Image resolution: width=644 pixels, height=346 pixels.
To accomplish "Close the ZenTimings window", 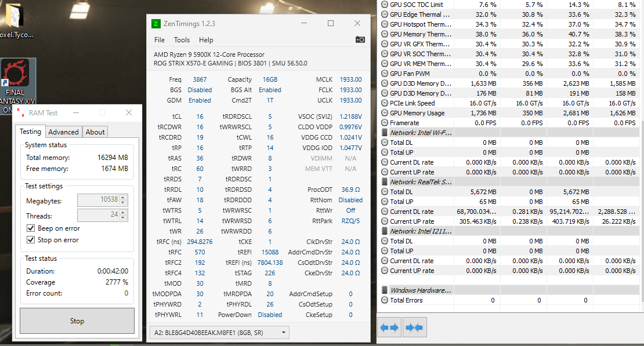I will tap(357, 23).
